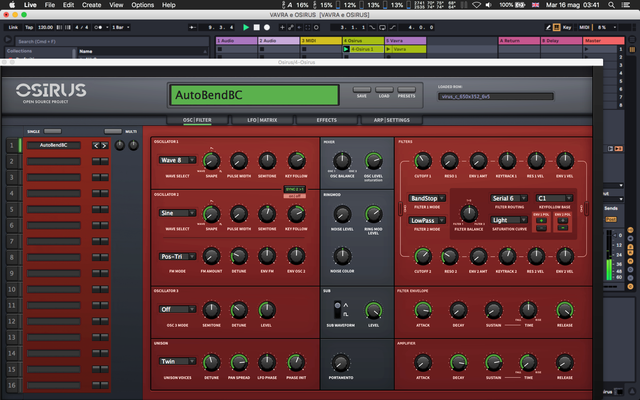Click the Osirus LOAD button
The height and width of the screenshot is (400, 640).
(384, 89)
